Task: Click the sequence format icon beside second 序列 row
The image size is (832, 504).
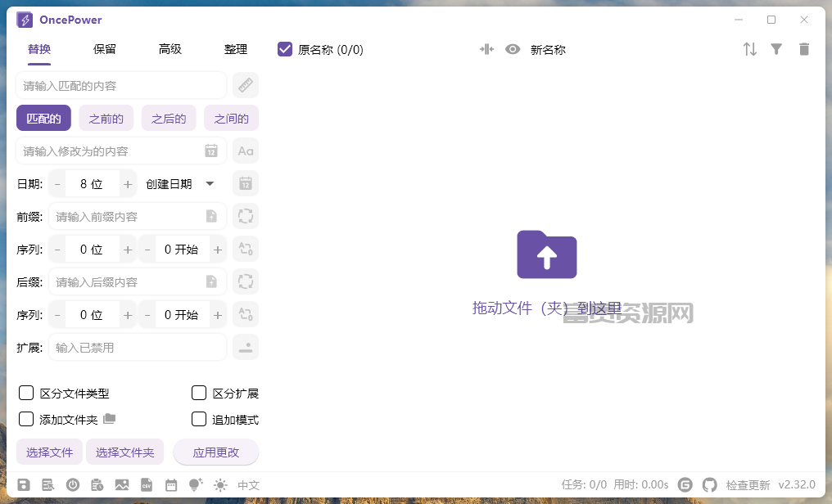Action: tap(245, 315)
